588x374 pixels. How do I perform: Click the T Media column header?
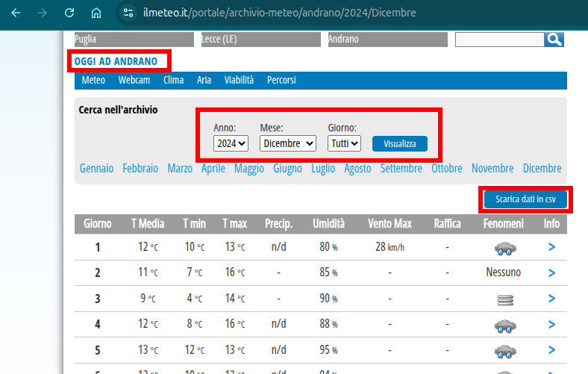click(148, 224)
